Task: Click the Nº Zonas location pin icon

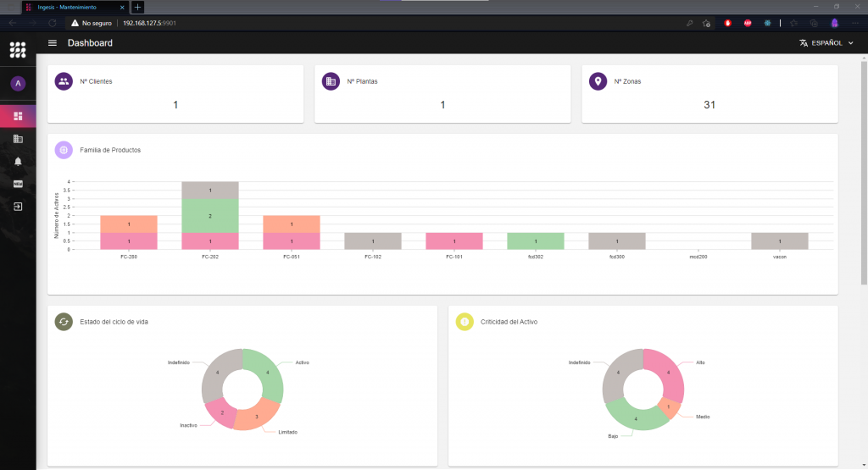Action: click(598, 81)
